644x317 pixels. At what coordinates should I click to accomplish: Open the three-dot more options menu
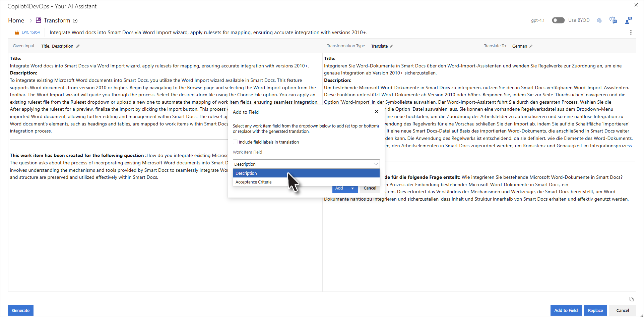[631, 32]
